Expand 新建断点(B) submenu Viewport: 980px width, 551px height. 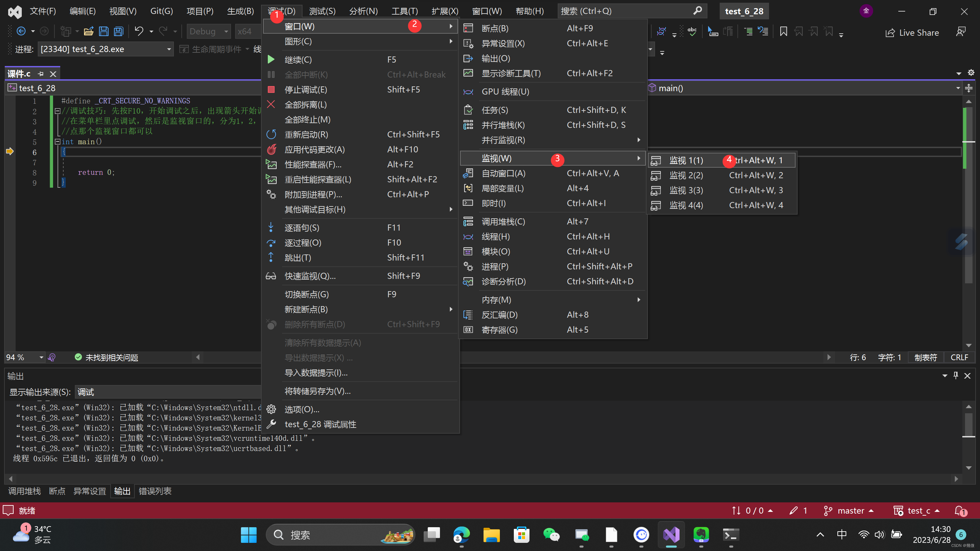tap(360, 309)
